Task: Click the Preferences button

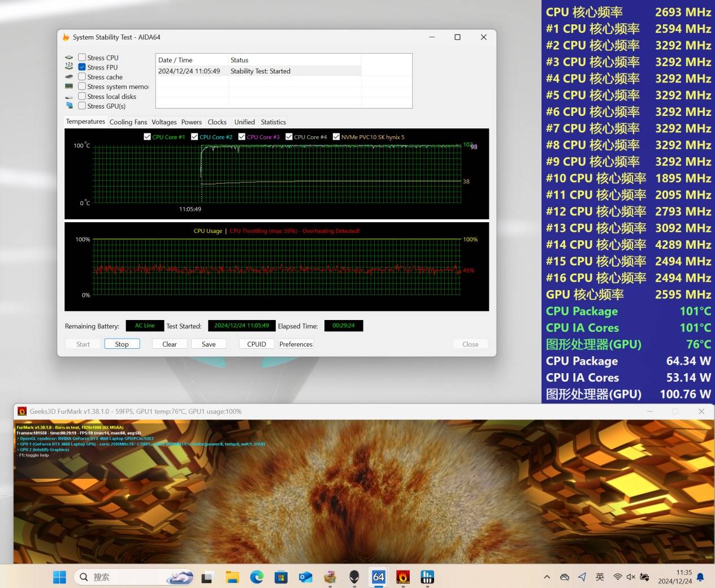Action: pyautogui.click(x=296, y=344)
